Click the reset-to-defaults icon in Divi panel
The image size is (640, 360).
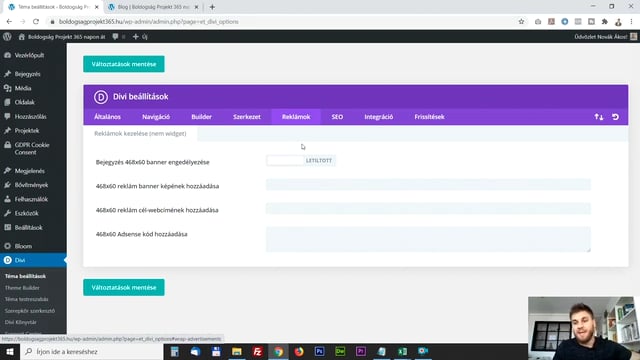[x=615, y=117]
